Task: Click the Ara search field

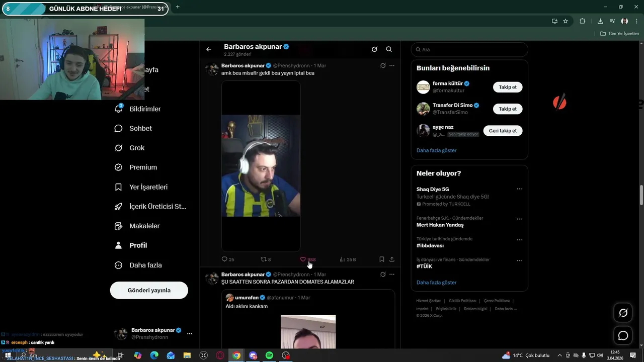Action: 469,49
